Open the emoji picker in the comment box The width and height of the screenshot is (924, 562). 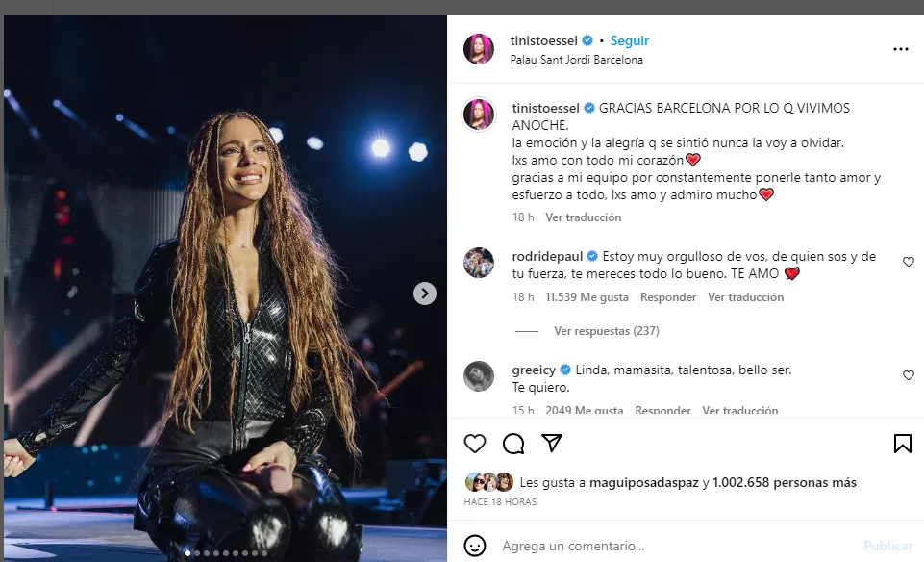tap(474, 546)
